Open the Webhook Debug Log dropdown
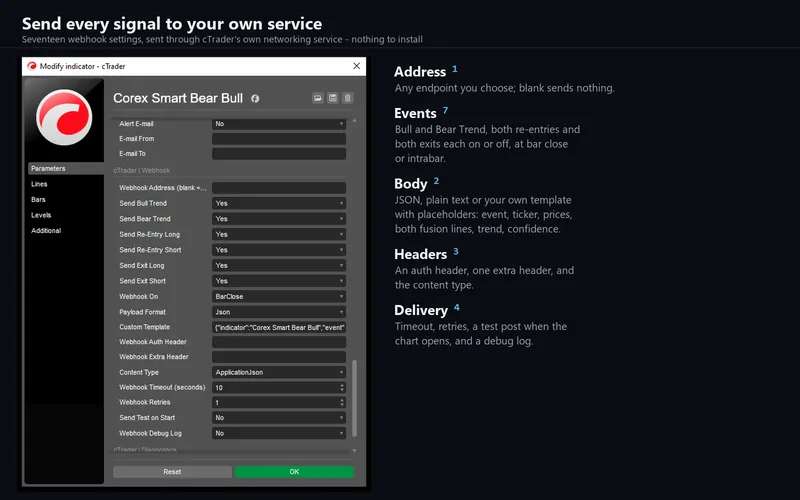Screen dimensions: 800x500 point(279,433)
